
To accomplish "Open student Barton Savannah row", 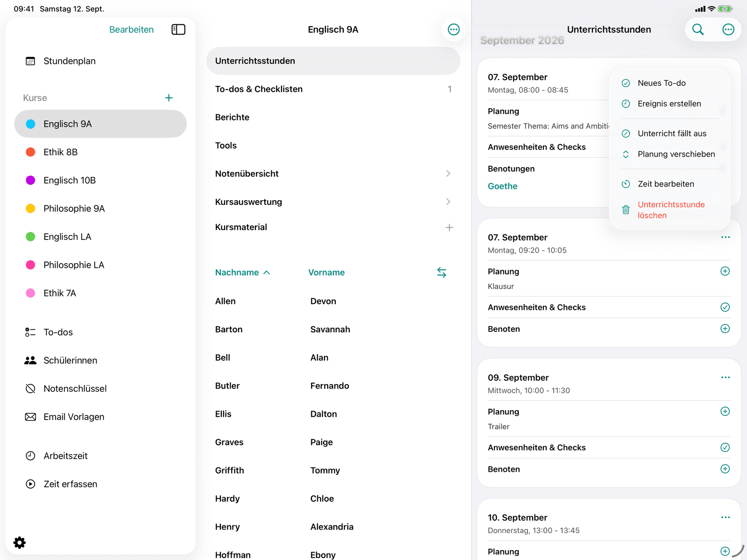I will pyautogui.click(x=333, y=329).
